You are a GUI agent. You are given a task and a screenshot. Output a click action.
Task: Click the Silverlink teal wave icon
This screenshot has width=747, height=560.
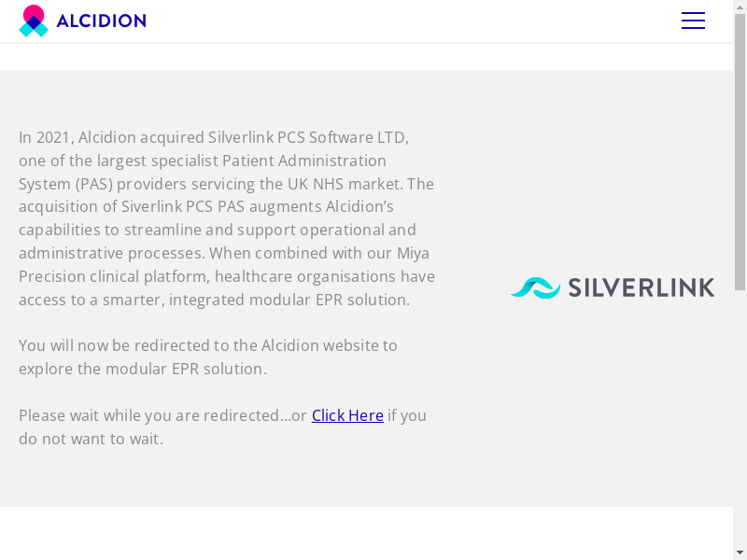[535, 287]
